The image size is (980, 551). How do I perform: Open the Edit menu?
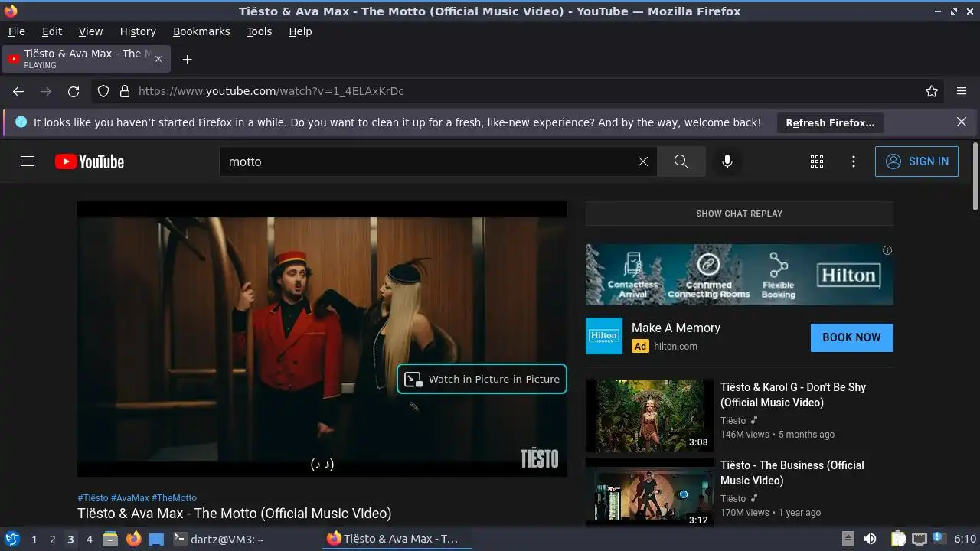52,31
